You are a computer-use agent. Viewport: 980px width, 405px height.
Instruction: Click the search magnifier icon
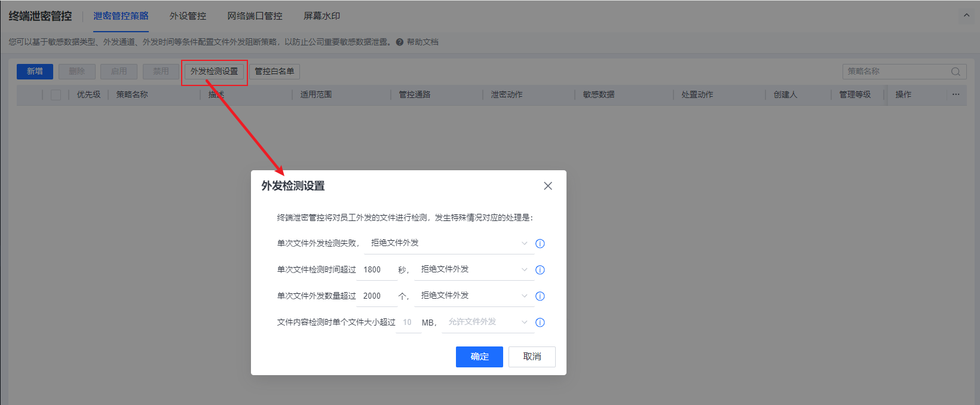coord(955,72)
